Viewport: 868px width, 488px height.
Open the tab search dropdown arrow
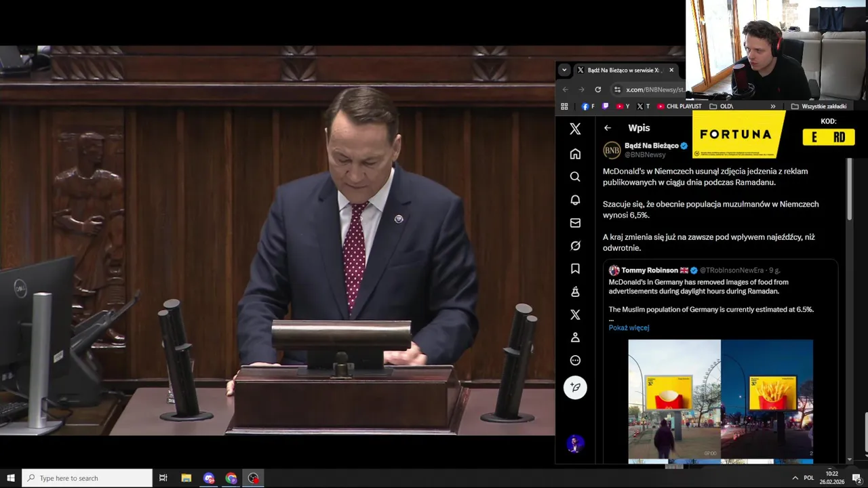564,70
